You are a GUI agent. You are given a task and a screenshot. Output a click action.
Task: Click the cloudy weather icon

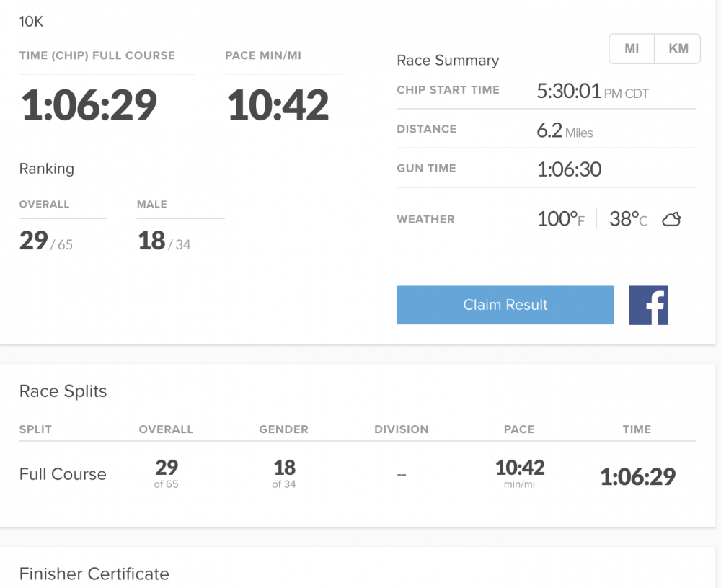[x=671, y=219]
